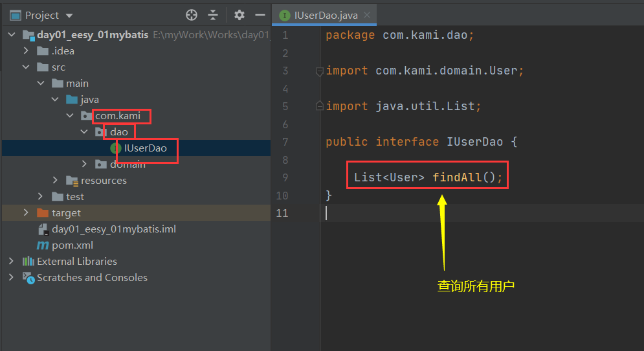Click the Project panel window icon
Viewport: 644px width, 351px height.
(x=16, y=16)
